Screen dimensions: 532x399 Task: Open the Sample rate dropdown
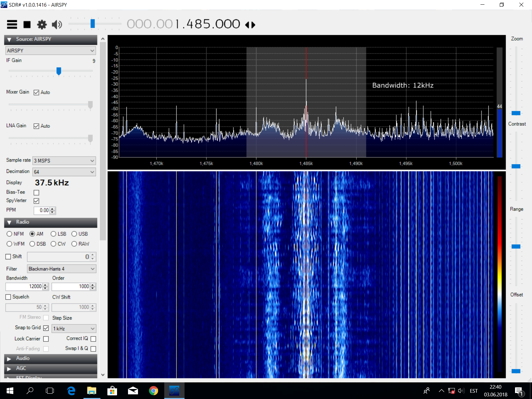tap(64, 161)
